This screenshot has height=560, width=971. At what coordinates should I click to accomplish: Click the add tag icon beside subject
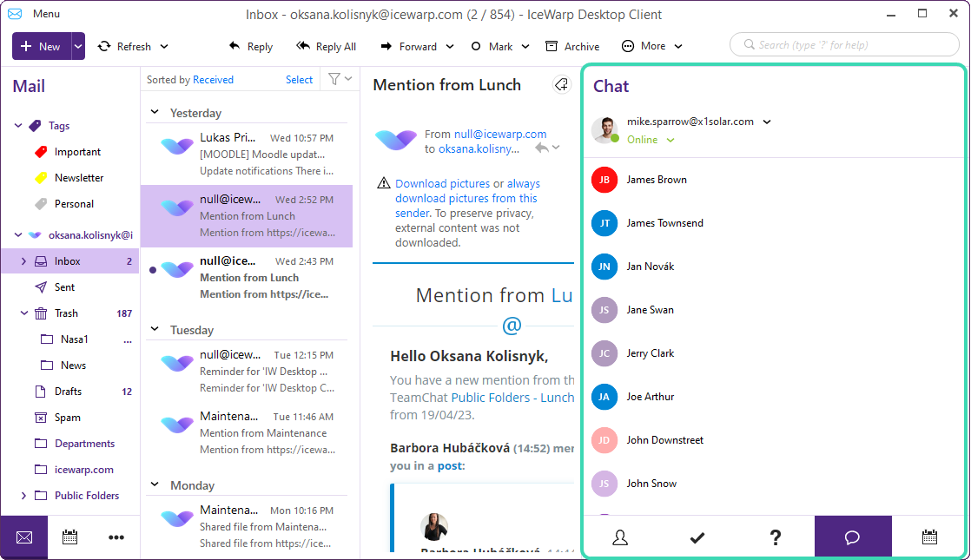[561, 85]
